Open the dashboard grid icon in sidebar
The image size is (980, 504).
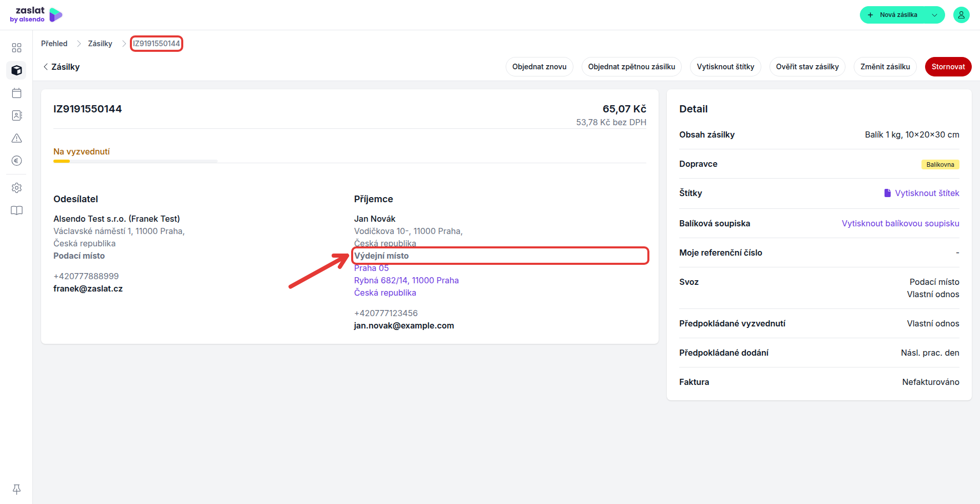coord(16,48)
